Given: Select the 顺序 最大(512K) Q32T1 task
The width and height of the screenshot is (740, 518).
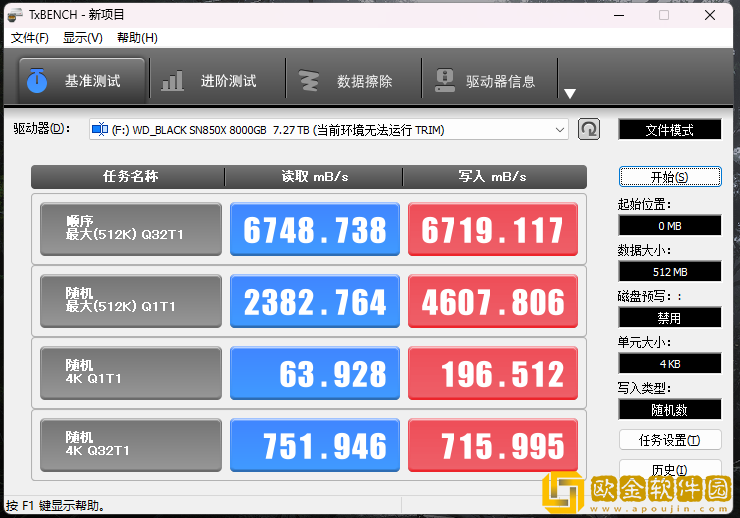Looking at the screenshot, I should [131, 229].
